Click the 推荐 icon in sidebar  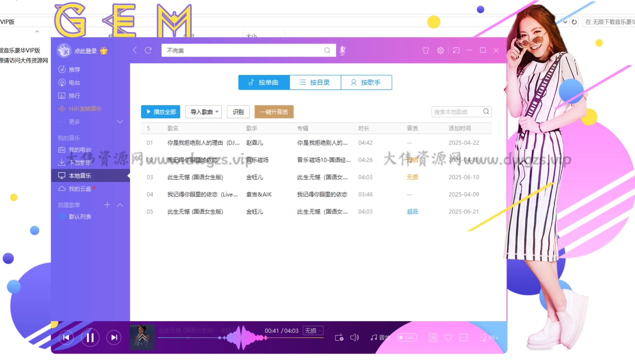(x=62, y=69)
